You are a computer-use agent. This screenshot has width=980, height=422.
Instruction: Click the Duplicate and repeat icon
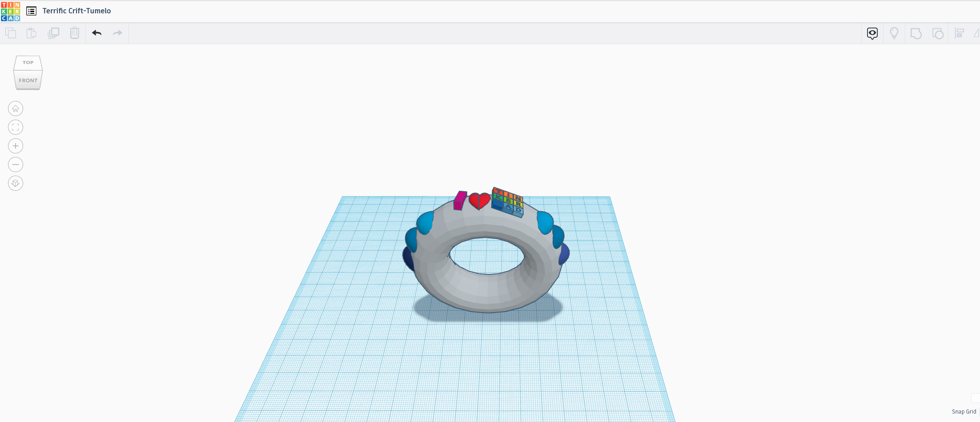[x=53, y=33]
